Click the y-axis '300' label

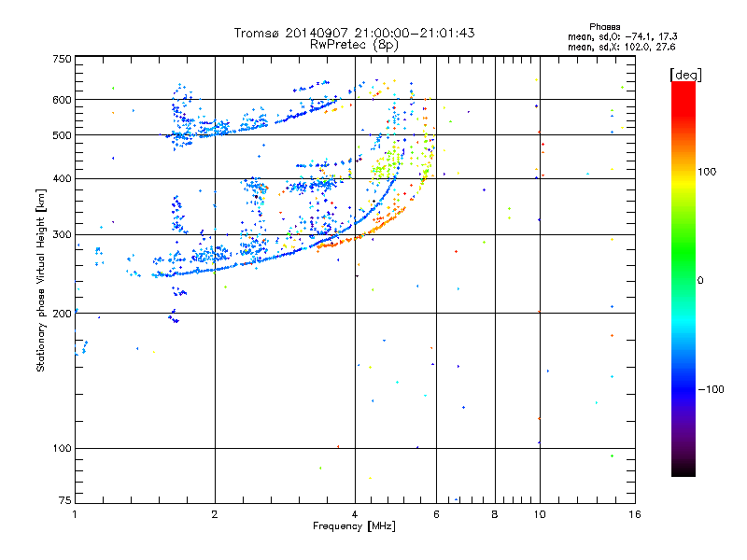(62, 234)
